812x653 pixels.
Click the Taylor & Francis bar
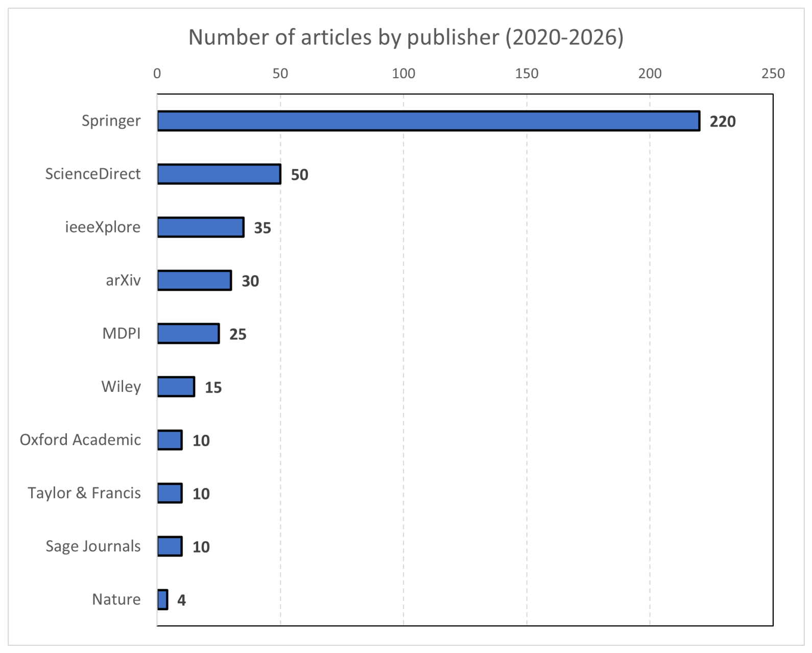pos(170,493)
